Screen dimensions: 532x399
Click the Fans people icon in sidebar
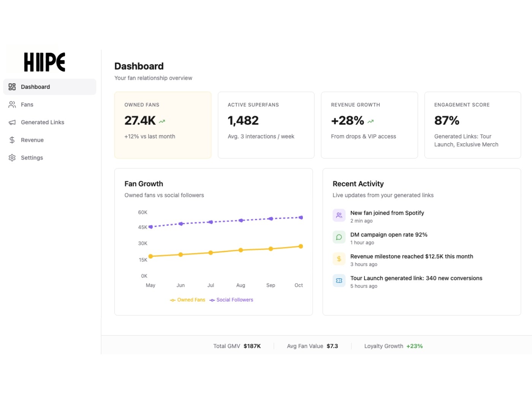click(12, 104)
